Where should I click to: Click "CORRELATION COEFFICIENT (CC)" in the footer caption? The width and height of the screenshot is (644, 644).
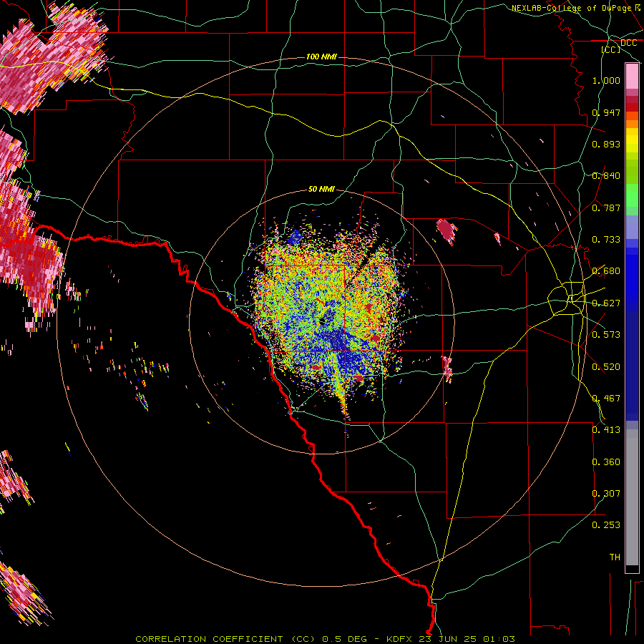coord(225,639)
